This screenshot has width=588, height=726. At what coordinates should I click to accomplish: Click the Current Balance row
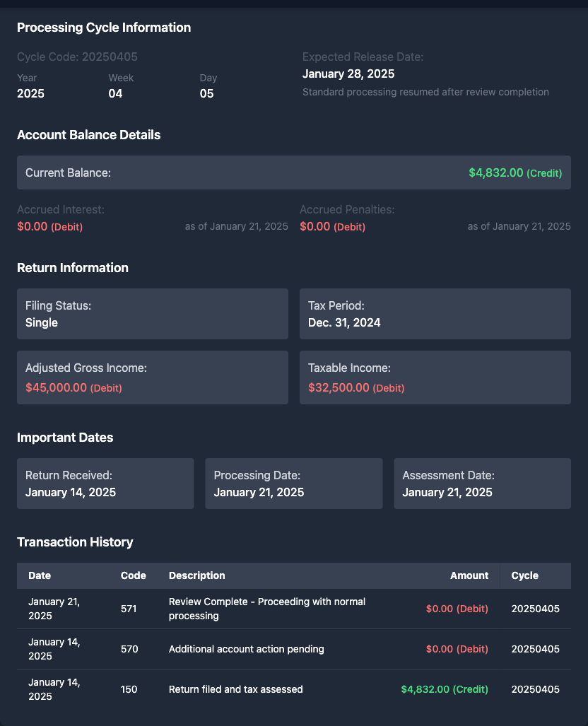point(293,172)
